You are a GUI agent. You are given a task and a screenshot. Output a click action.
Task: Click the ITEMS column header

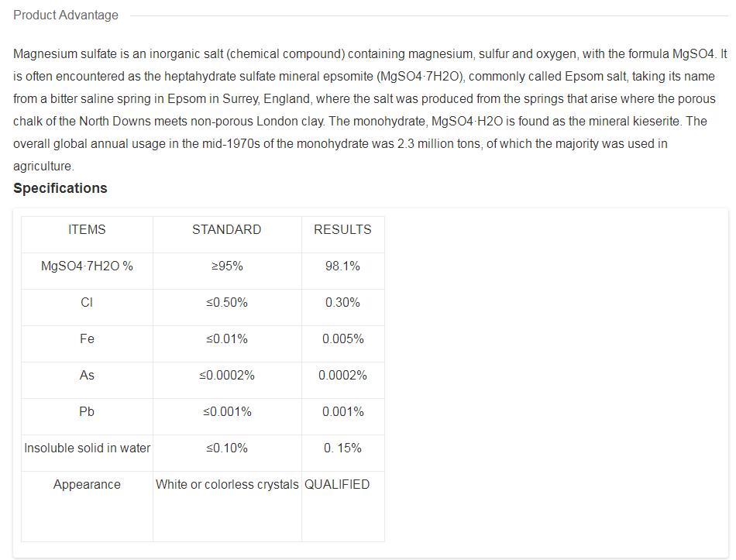[87, 229]
